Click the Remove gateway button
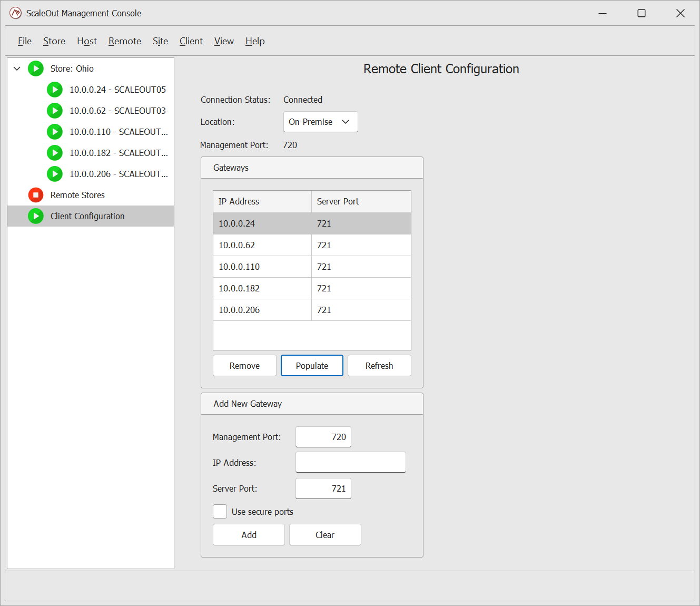Screen dimensions: 700x606 click(244, 366)
